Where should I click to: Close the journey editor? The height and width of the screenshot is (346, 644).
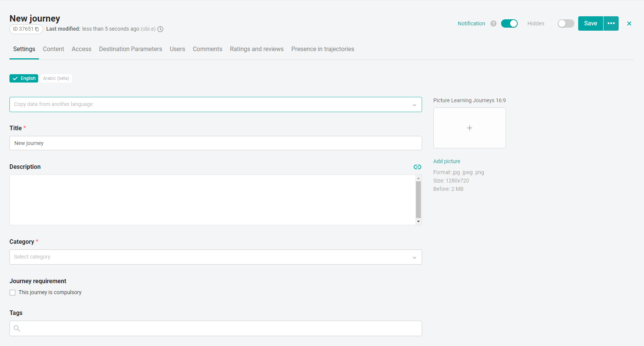pyautogui.click(x=629, y=23)
